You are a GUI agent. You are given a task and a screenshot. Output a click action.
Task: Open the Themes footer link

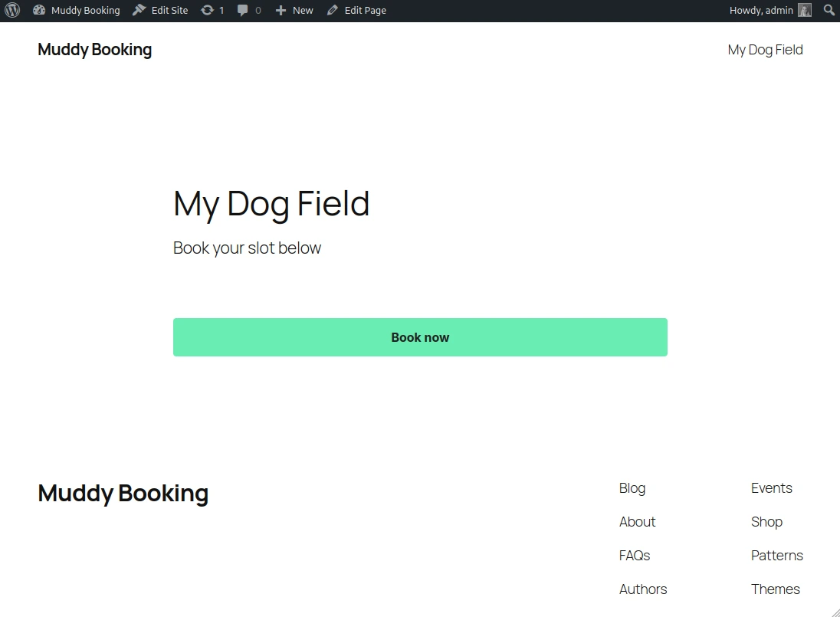pyautogui.click(x=776, y=589)
